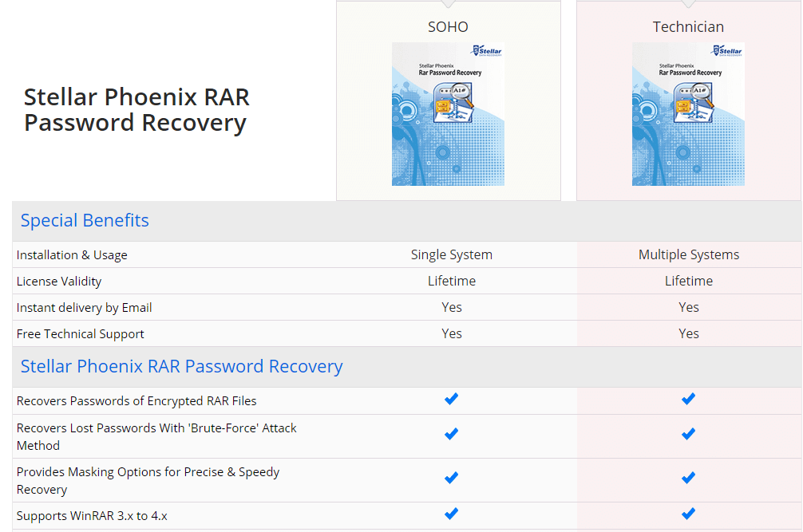Viewport: 803px width, 532px height.
Task: Click the Stellar logo on the SOHO box
Action: click(487, 50)
